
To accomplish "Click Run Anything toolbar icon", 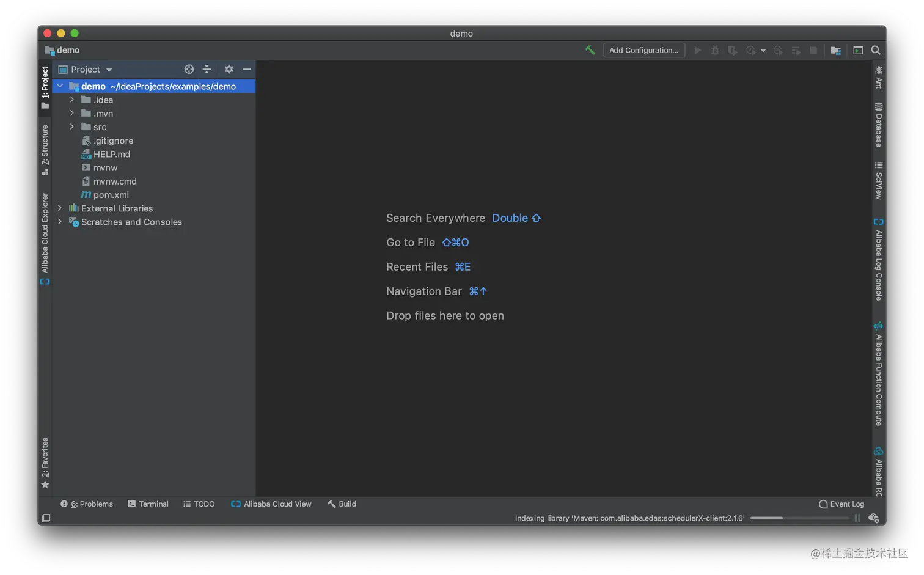I will point(858,50).
